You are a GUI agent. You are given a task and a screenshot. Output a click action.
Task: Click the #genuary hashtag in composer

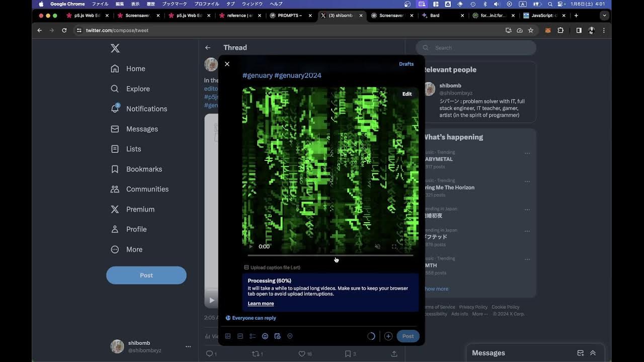257,75
